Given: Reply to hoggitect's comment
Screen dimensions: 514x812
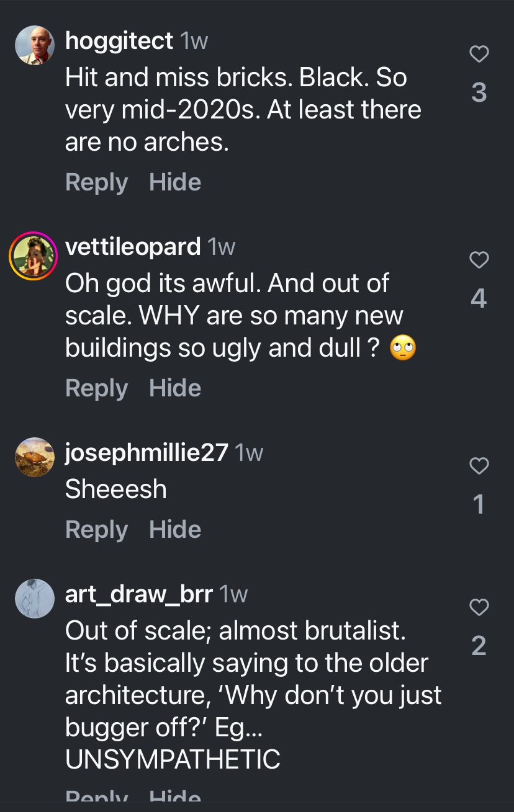Looking at the screenshot, I should pos(96,182).
